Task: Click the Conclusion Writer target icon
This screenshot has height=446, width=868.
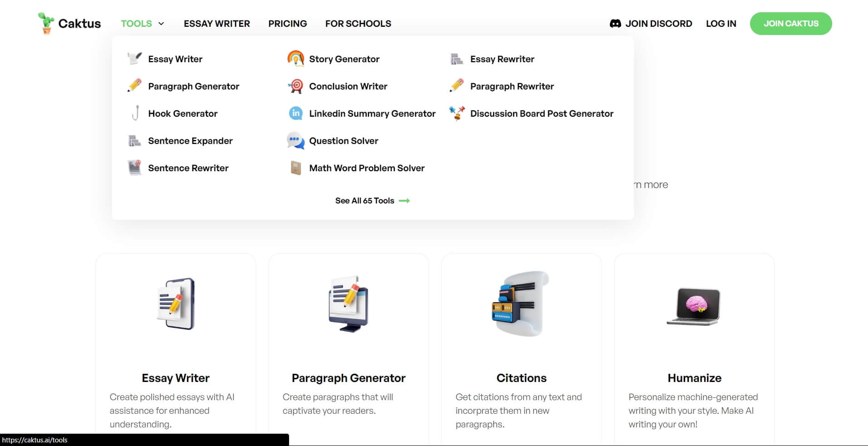Action: click(x=296, y=86)
